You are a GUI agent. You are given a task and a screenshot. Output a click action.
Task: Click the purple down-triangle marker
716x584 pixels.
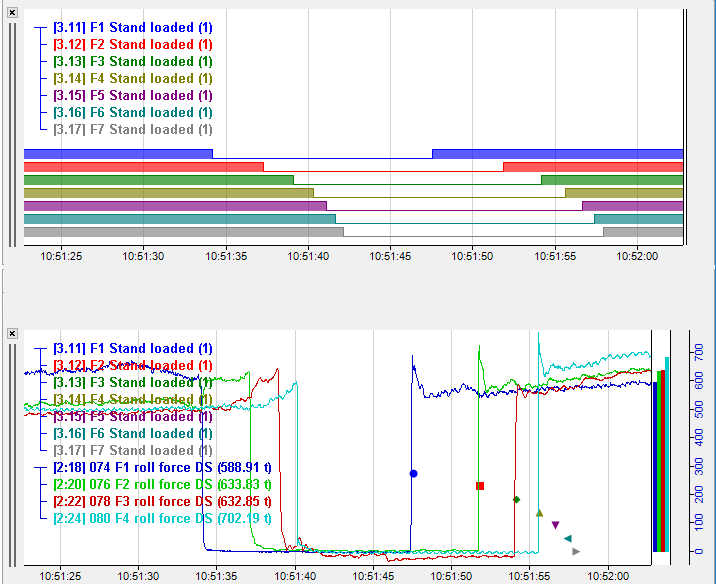tap(556, 525)
